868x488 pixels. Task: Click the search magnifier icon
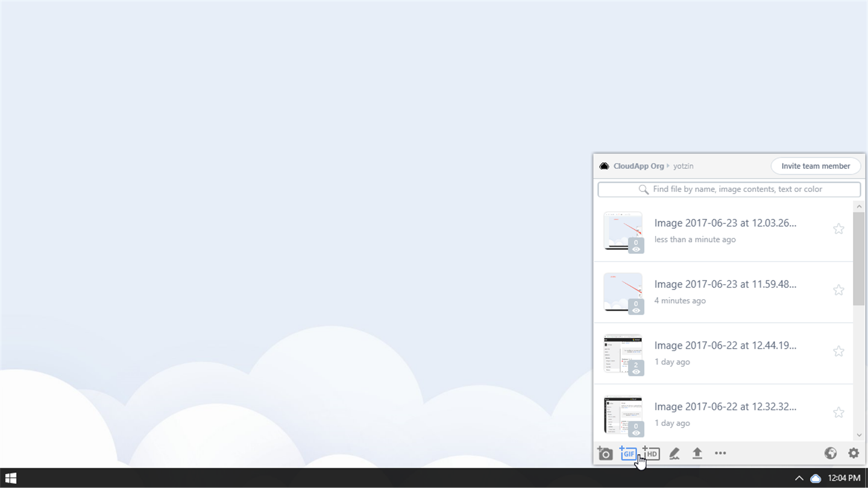click(644, 189)
